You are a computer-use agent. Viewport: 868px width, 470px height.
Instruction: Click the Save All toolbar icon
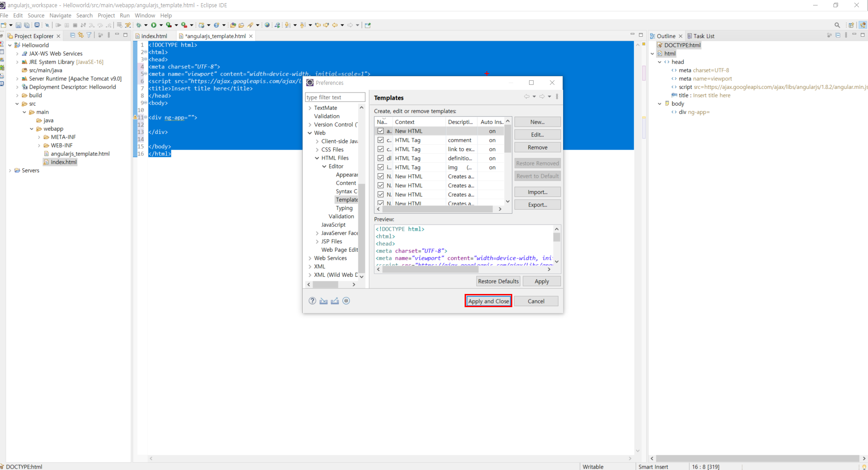[27, 25]
